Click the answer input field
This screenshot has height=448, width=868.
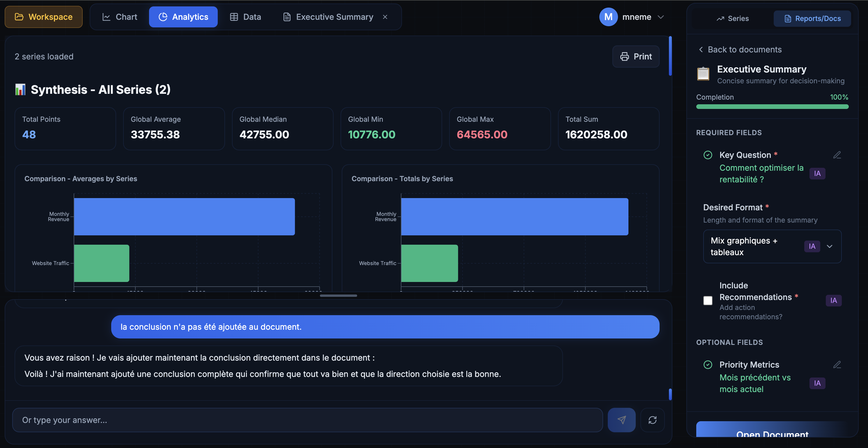[x=303, y=420]
